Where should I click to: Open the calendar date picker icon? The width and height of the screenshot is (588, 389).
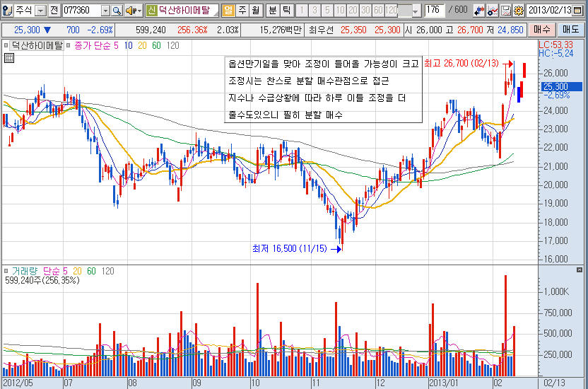coord(577,10)
